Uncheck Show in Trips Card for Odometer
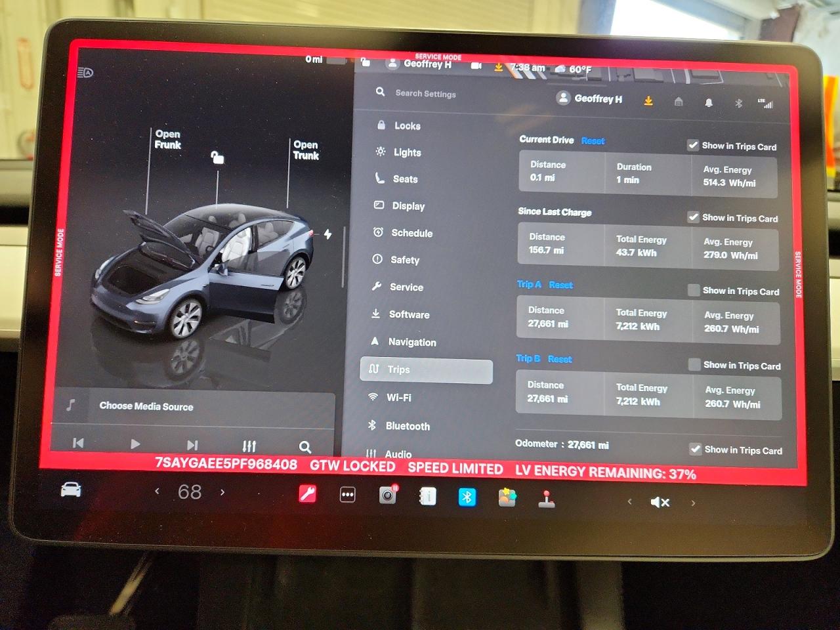The height and width of the screenshot is (630, 840). [x=696, y=449]
